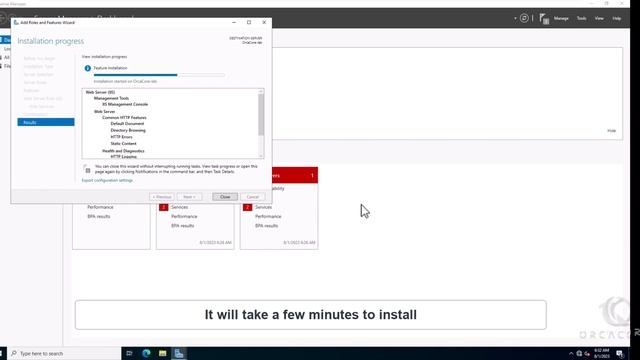The image size is (640, 360).
Task: Click the red Services badge in right tile
Action: (x=247, y=207)
